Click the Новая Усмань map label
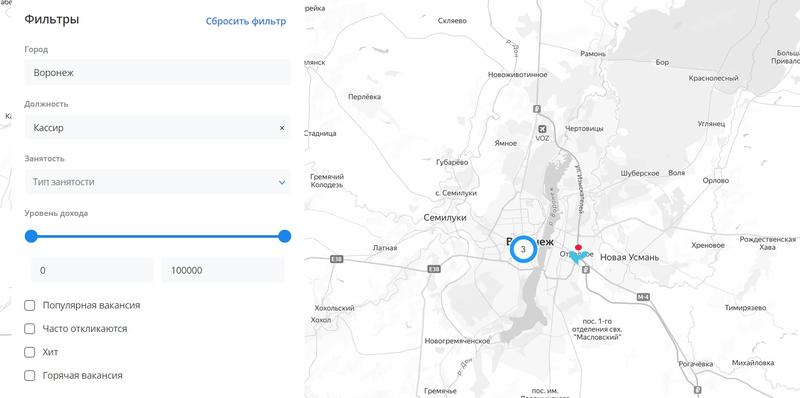Image resolution: width=800 pixels, height=398 pixels. [629, 257]
